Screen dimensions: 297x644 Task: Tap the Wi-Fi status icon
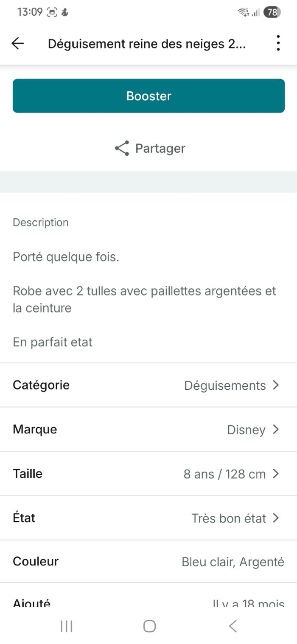click(243, 12)
